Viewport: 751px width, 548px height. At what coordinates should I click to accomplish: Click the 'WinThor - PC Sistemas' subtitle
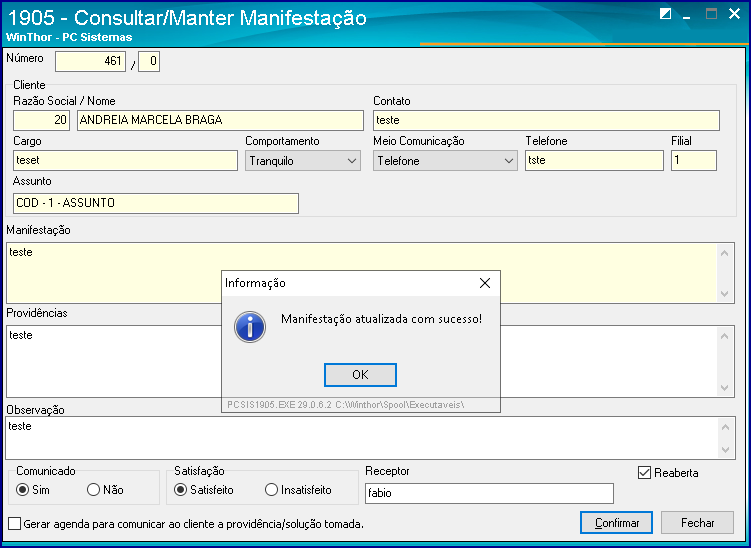pyautogui.click(x=69, y=37)
